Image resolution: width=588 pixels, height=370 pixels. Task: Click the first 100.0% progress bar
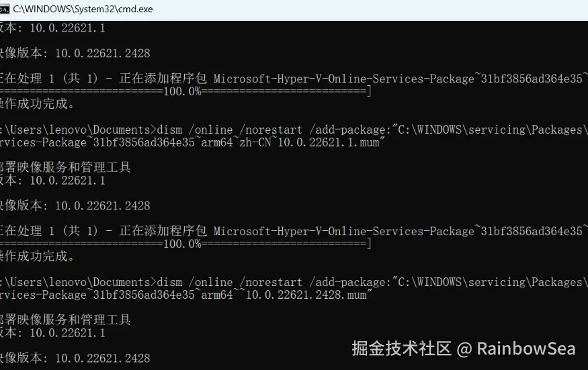pos(183,91)
